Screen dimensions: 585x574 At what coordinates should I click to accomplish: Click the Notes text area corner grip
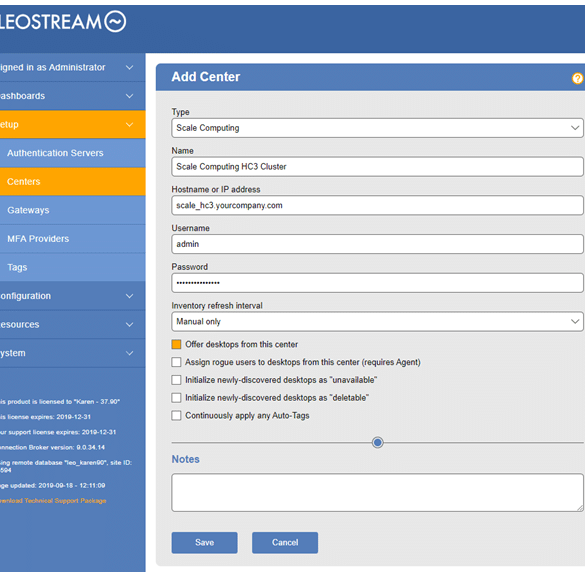(x=579, y=508)
